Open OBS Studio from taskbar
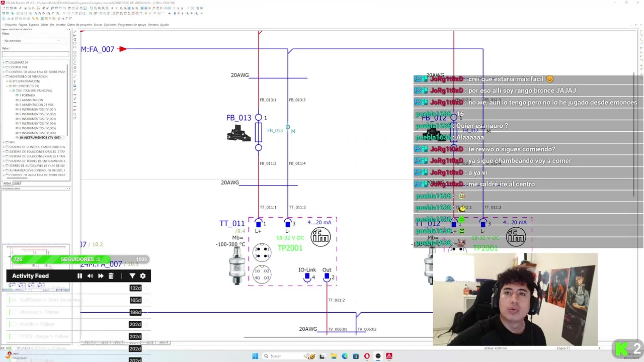 [378, 356]
